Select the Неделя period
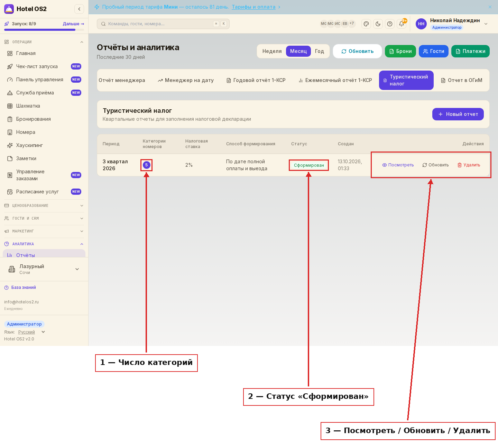 tap(272, 51)
